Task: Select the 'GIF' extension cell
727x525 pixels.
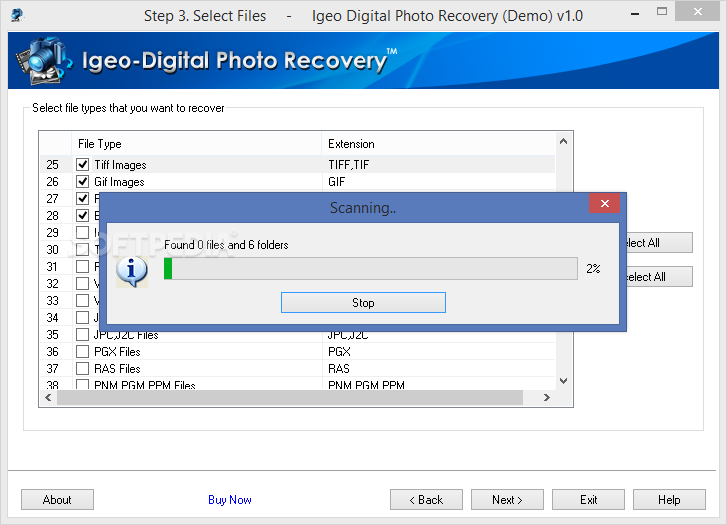Action: pos(337,182)
